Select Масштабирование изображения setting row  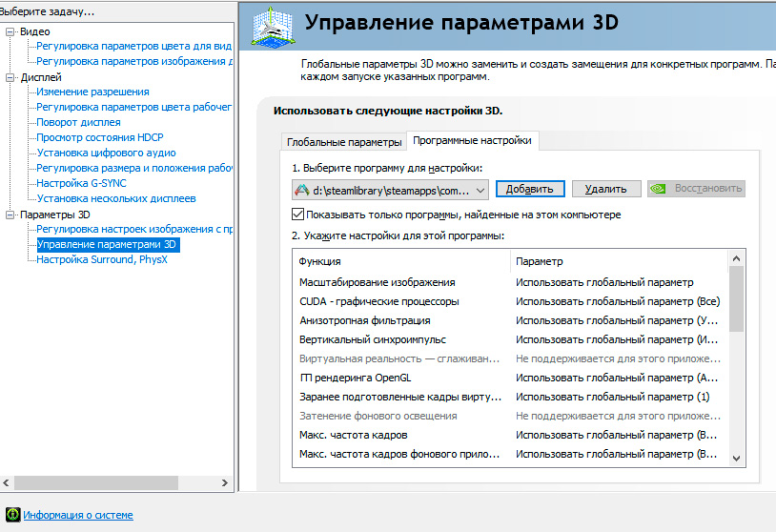click(x=510, y=282)
